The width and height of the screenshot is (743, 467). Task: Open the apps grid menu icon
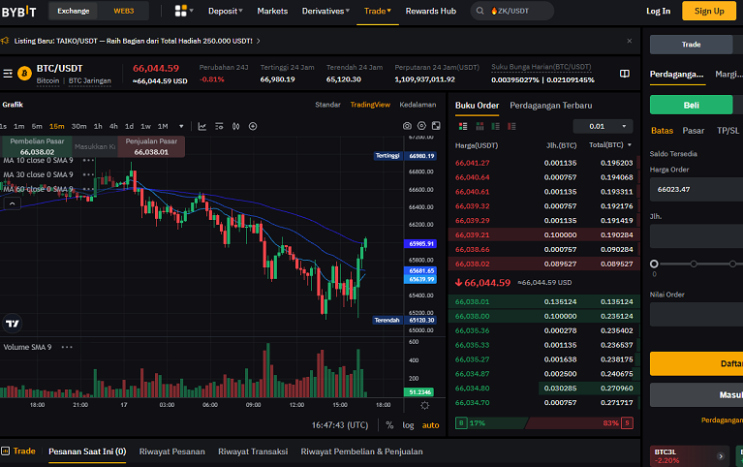[x=181, y=11]
